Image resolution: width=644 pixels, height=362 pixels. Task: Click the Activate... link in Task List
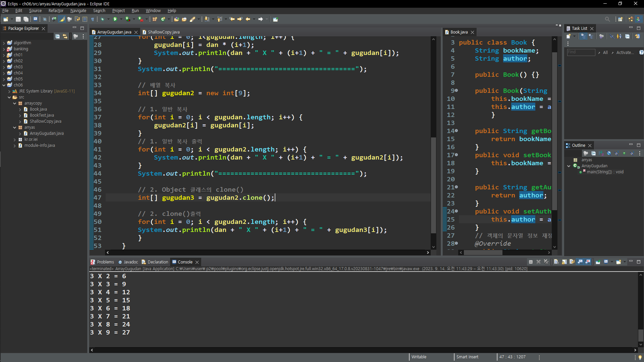625,53
